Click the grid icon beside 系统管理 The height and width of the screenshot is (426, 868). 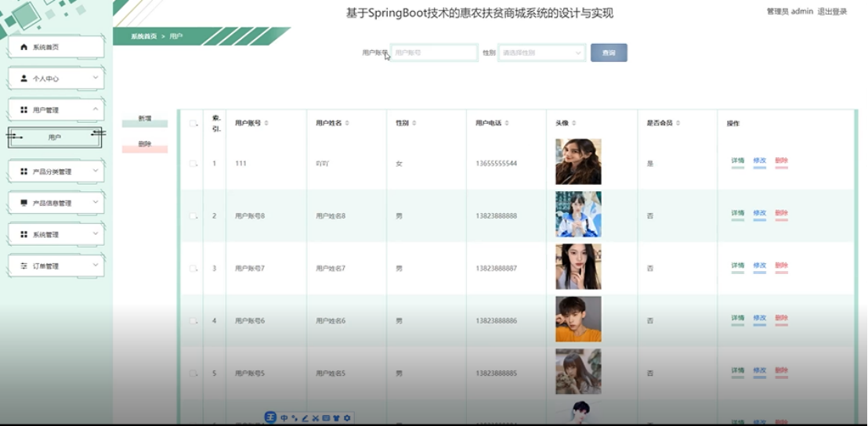pyautogui.click(x=24, y=235)
